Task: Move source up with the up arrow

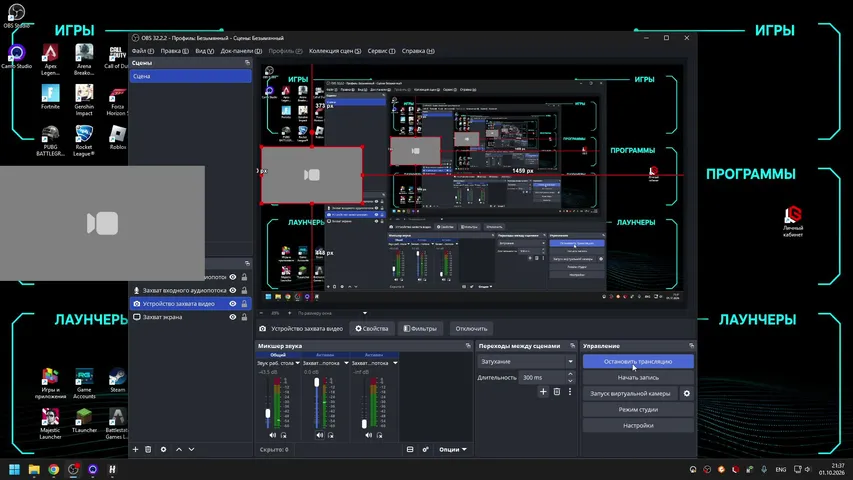Action: pyautogui.click(x=179, y=450)
